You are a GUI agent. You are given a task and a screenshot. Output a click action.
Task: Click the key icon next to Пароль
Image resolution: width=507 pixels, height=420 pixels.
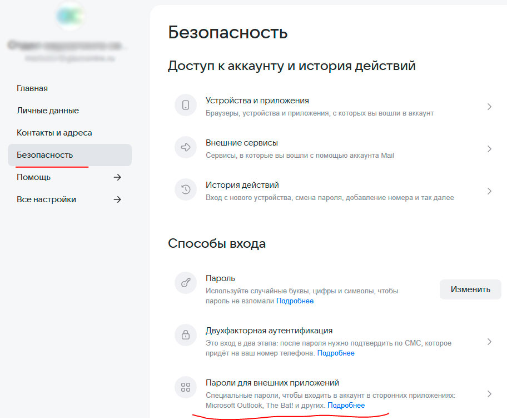186,283
